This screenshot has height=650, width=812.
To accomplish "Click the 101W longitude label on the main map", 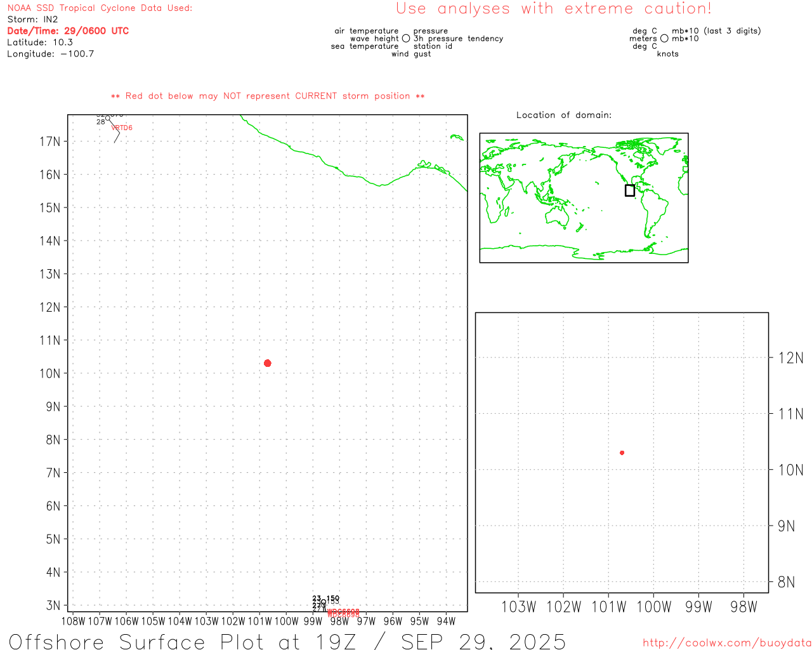I will pos(259,621).
